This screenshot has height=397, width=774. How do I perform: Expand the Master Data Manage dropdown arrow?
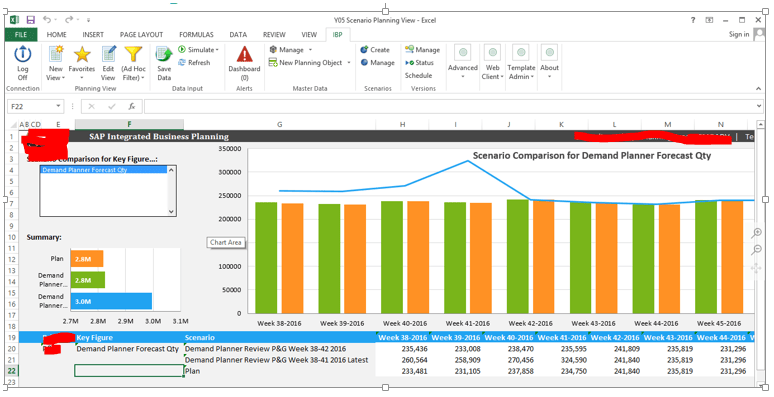point(310,50)
